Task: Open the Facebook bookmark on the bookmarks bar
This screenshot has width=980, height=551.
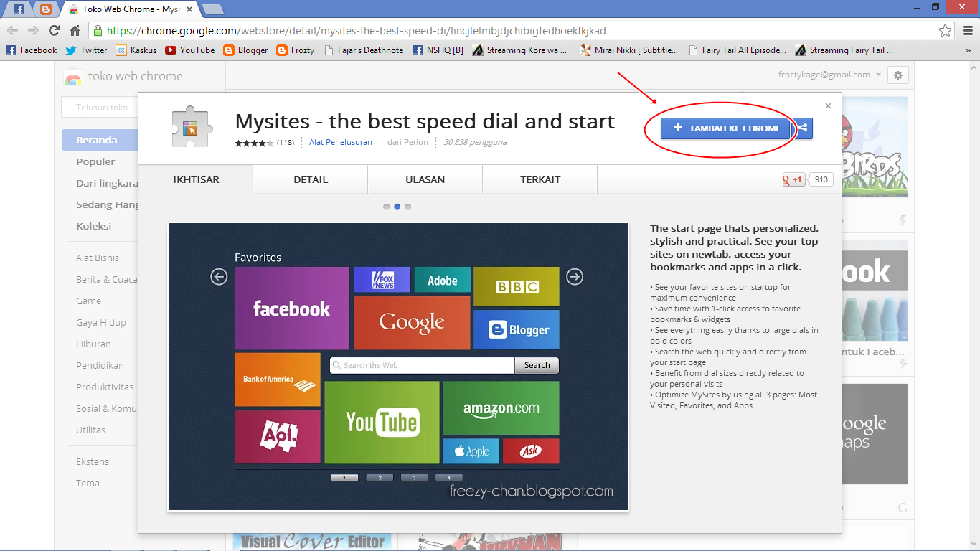Action: (32, 50)
